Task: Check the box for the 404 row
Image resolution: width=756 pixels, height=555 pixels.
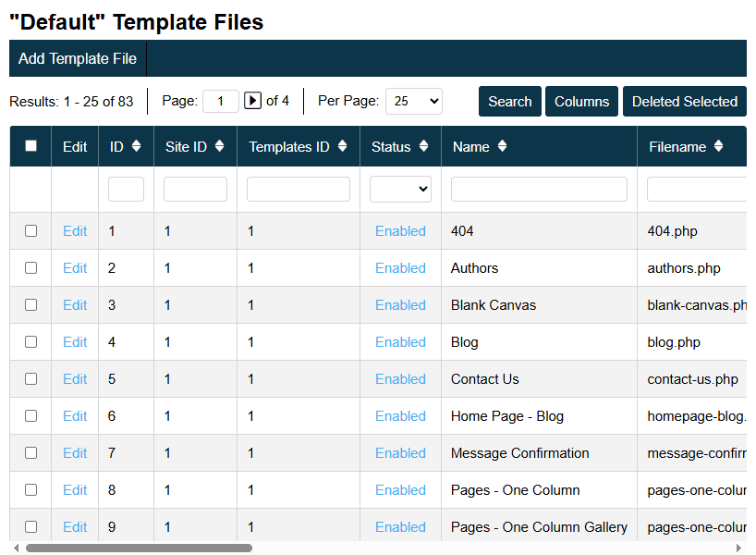Action: click(x=30, y=230)
